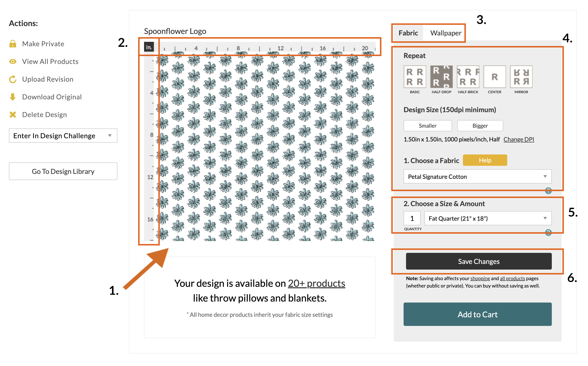Switch to the Wallpaper tab
Screen dimensions: 588x366
tap(447, 33)
